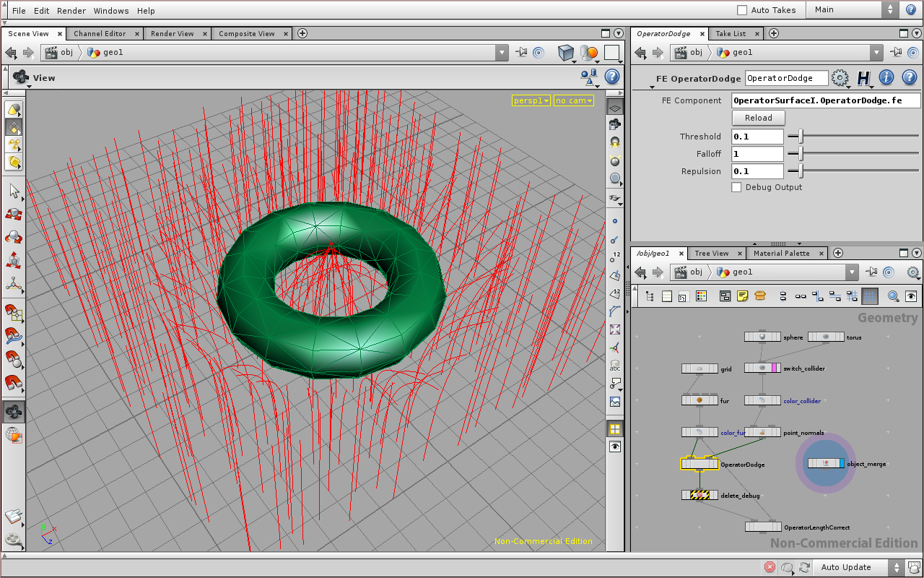Open the Scene View pane options arrow
The width and height of the screenshot is (924, 578).
point(619,33)
